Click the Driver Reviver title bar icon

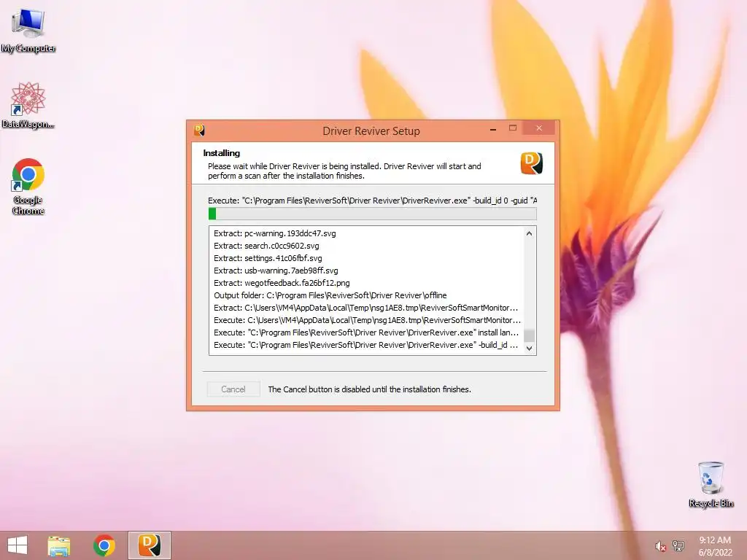pyautogui.click(x=199, y=130)
